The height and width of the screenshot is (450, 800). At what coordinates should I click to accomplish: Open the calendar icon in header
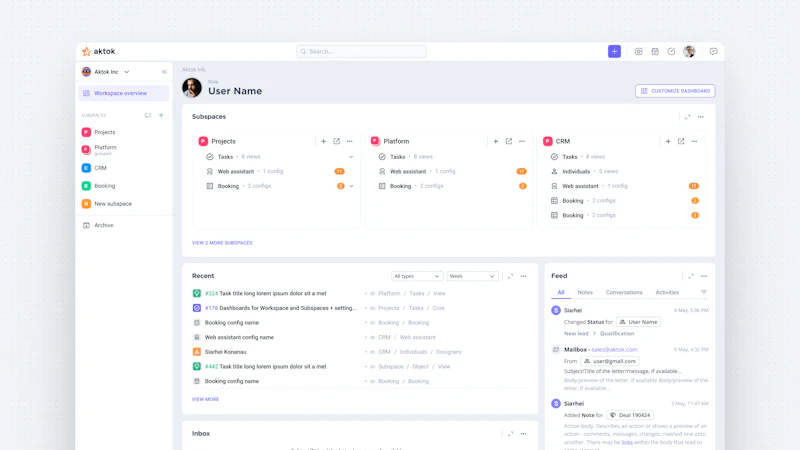click(x=655, y=52)
